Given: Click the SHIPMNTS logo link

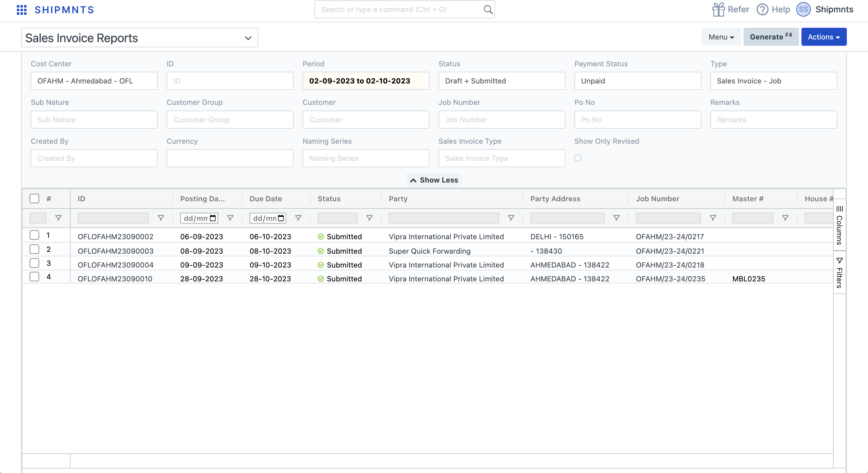Looking at the screenshot, I should click(64, 10).
